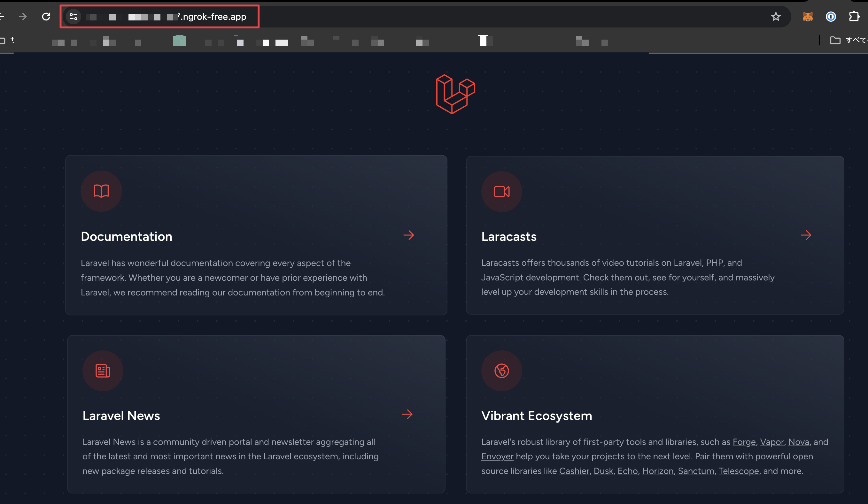
Task: Go forward with the browser arrow
Action: (x=23, y=17)
